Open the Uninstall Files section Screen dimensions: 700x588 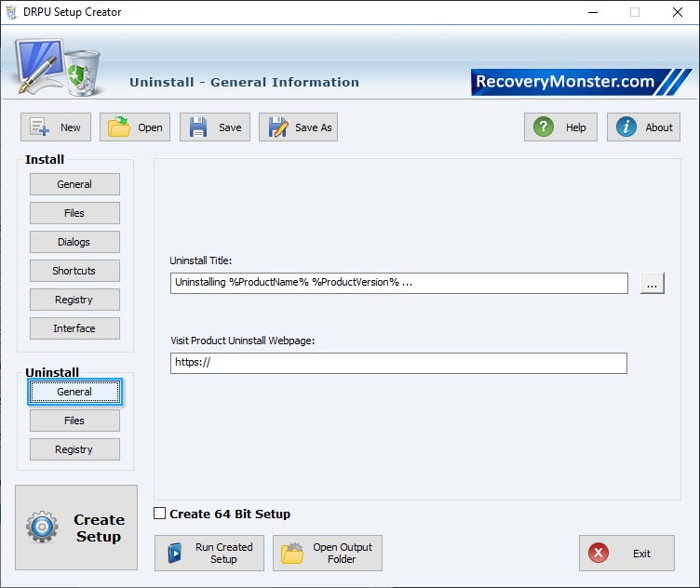tap(74, 421)
